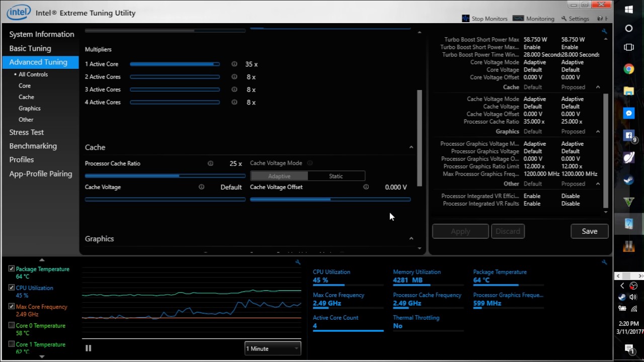Open info icon for 4 Active Cores

[234, 102]
